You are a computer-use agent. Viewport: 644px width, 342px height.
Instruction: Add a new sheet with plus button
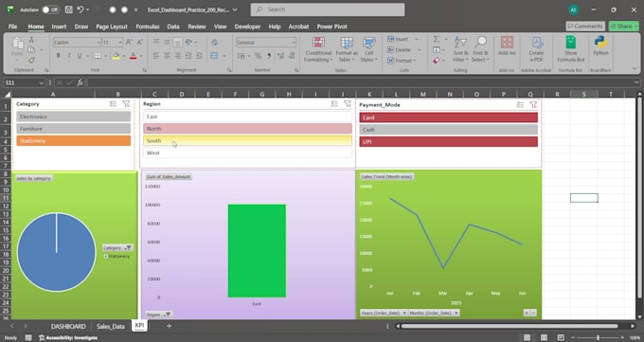[x=169, y=326]
